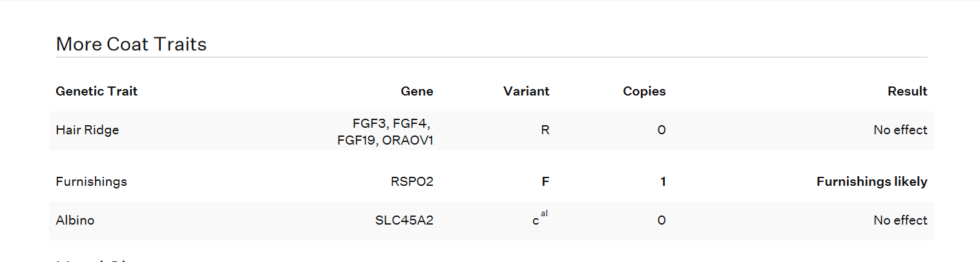Click the SLC45A2 gene cell
The image size is (980, 262).
[404, 220]
